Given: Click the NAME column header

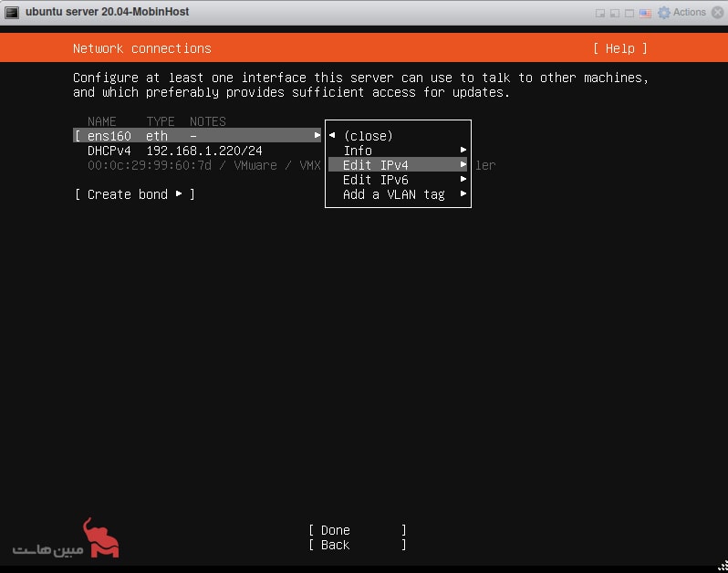Looking at the screenshot, I should [x=101, y=121].
